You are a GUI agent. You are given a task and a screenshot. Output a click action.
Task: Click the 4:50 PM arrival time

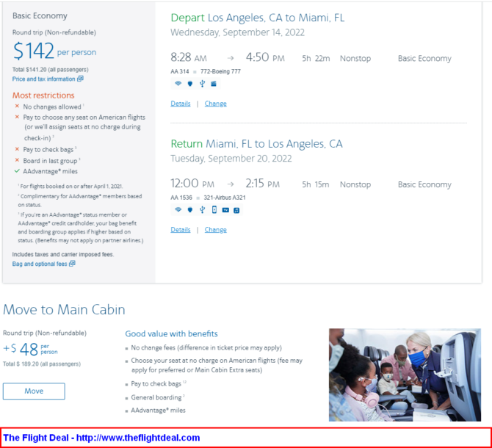pyautogui.click(x=265, y=57)
